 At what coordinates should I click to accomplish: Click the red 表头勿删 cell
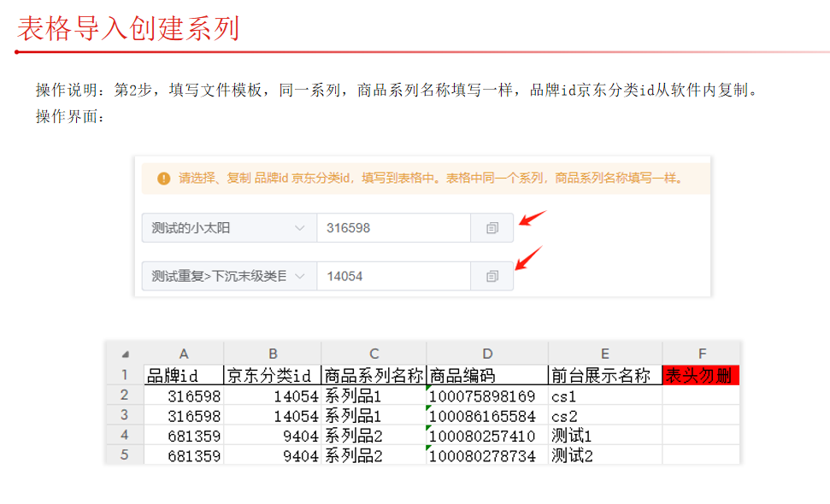click(x=701, y=375)
